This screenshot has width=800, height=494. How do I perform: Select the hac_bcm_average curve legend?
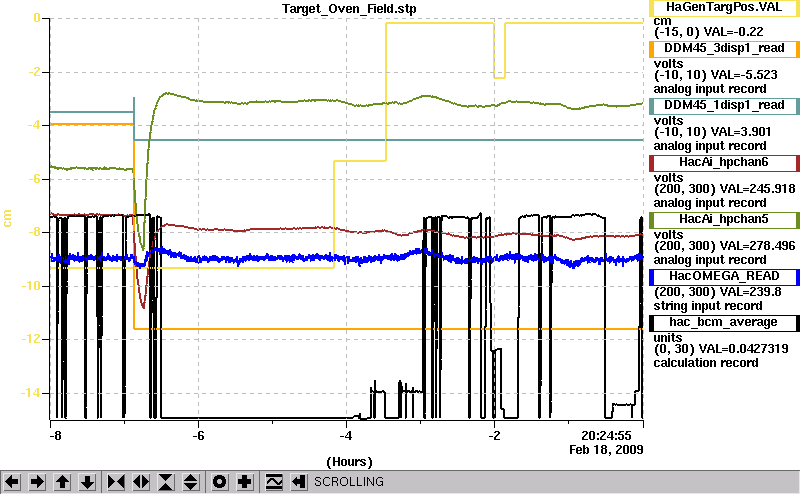point(724,323)
